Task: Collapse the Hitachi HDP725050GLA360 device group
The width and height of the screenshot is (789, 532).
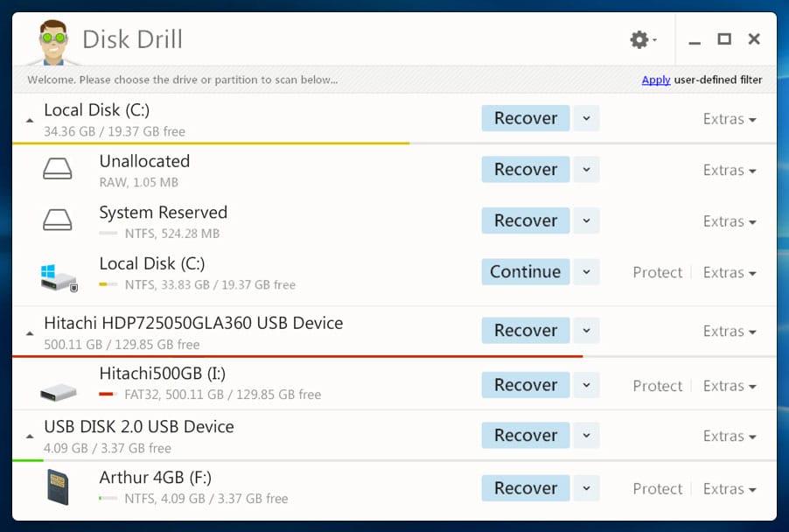Action: pos(30,333)
